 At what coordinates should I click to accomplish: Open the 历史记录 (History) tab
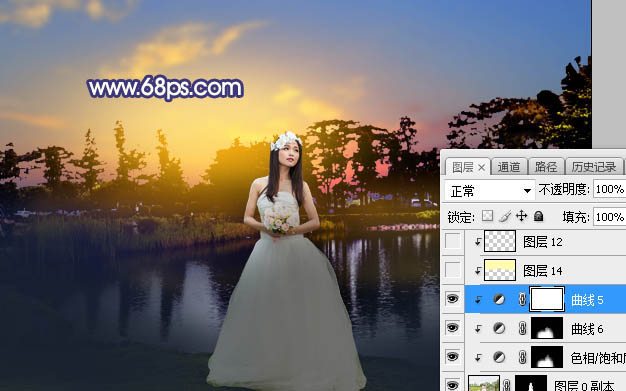[x=594, y=167]
